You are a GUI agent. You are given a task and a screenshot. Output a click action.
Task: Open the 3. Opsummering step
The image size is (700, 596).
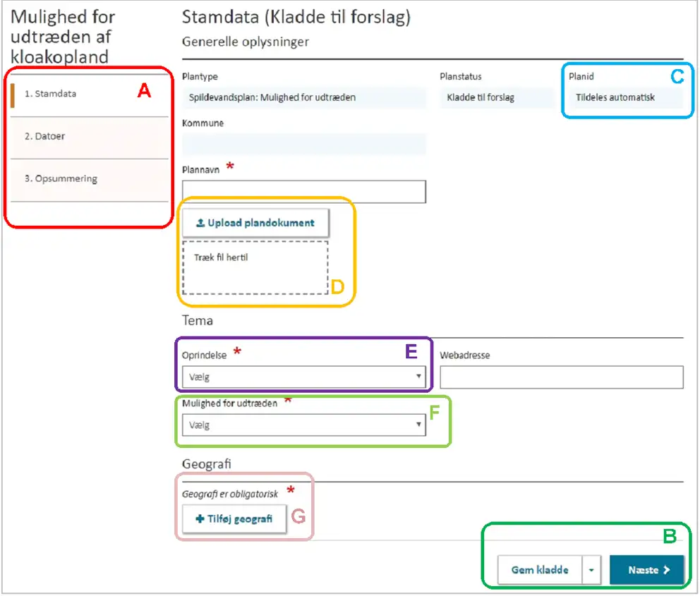61,178
